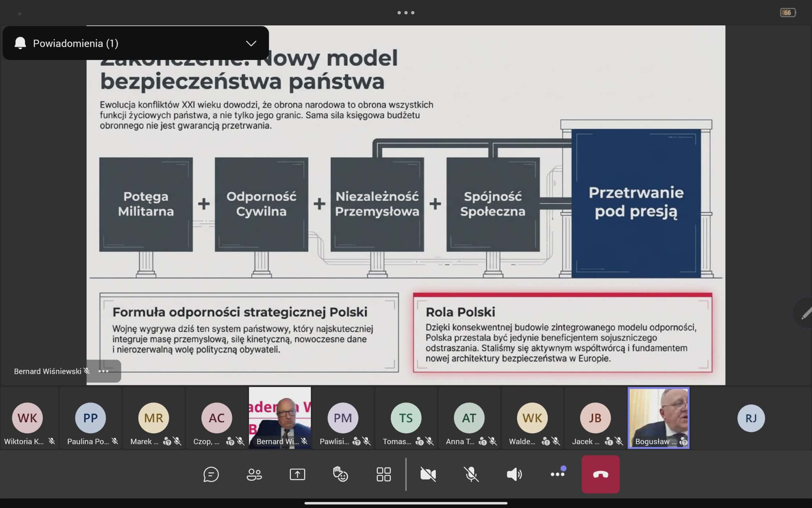Expand the Powiadomienia notifications chevron
Viewport: 812px width, 508px height.
click(x=251, y=43)
